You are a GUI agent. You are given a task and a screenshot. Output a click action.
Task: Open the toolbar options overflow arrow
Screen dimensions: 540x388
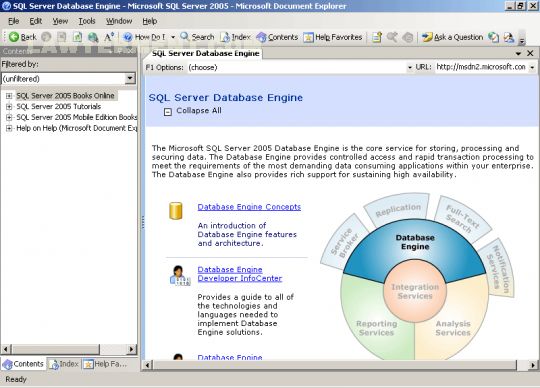[x=522, y=41]
